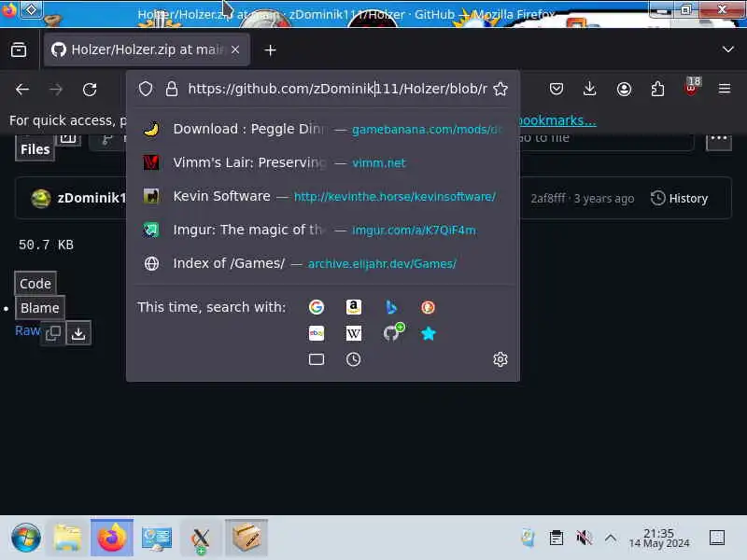
Task: Open File Explorer from the taskbar
Action: (67, 539)
